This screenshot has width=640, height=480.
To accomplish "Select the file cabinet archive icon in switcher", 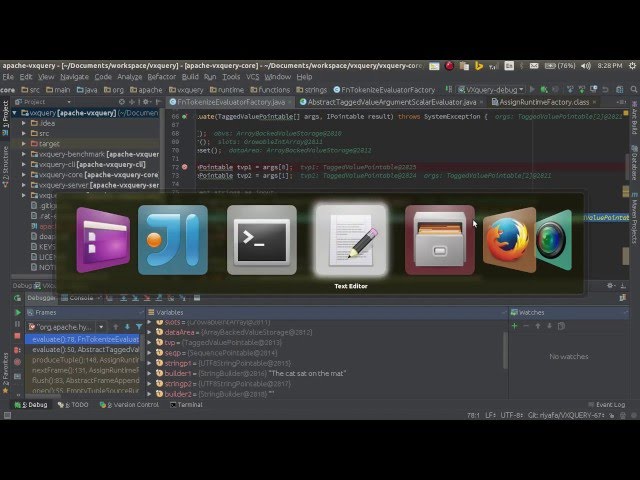I will [x=440, y=240].
